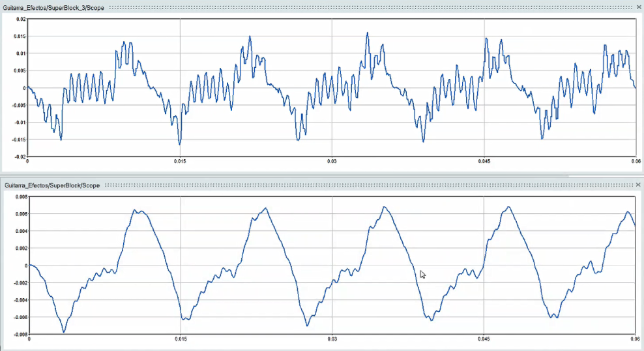The width and height of the screenshot is (644, 351).
Task: Close the SuperBlock_3 scope panel
Action: (639, 7)
